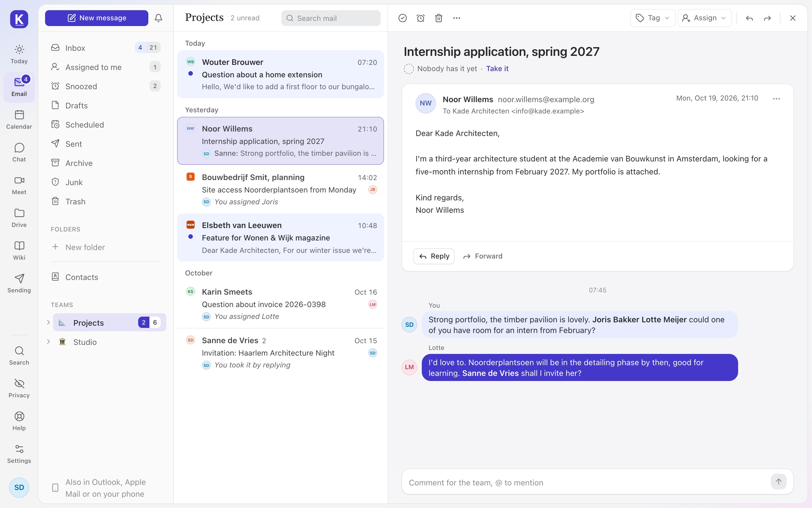Open Settings in the left rail
The image size is (812, 508).
pyautogui.click(x=19, y=454)
